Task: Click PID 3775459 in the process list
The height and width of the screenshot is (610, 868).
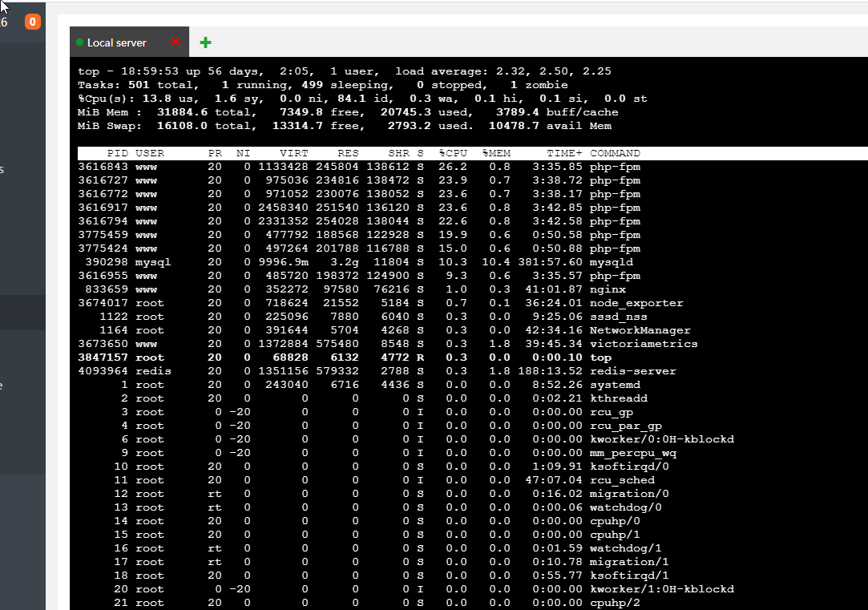Action: click(x=103, y=235)
